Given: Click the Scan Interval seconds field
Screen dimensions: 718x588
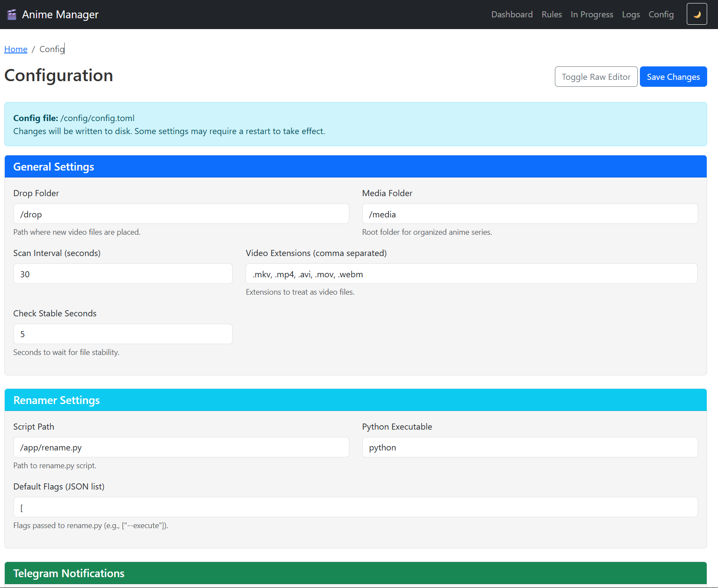Looking at the screenshot, I should pos(123,273).
